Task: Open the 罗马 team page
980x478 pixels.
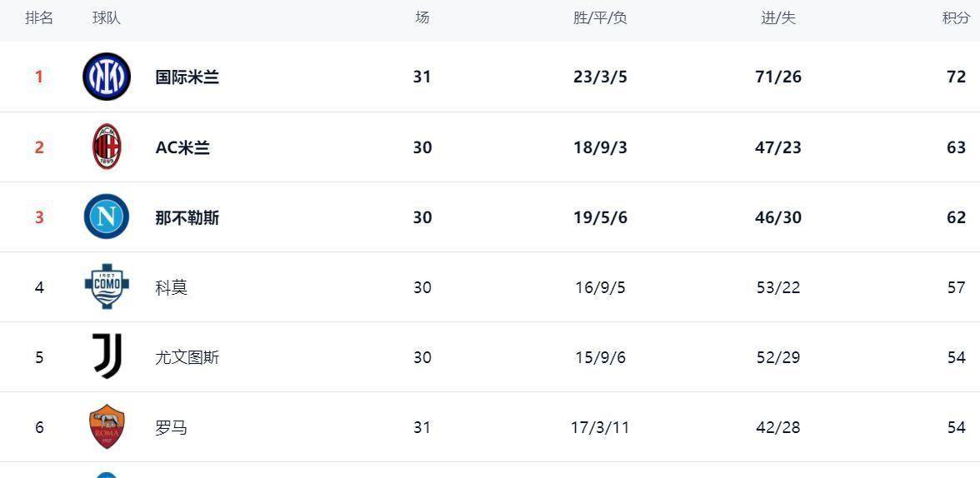Action: (x=171, y=427)
